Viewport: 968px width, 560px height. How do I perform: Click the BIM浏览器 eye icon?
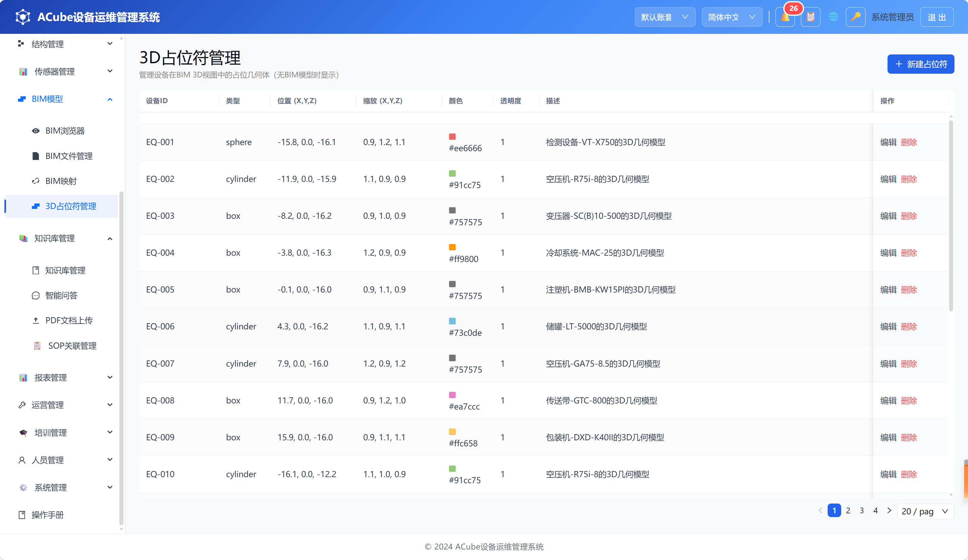pos(36,131)
